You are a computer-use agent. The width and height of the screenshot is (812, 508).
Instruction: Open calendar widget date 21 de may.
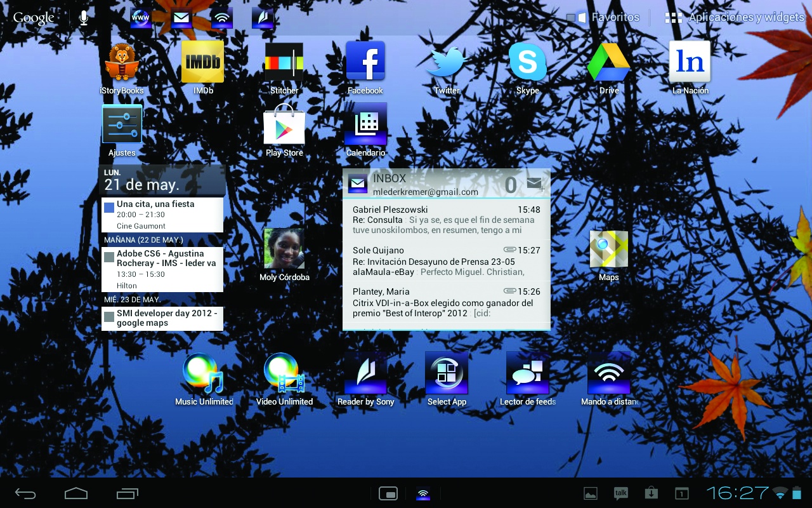162,180
